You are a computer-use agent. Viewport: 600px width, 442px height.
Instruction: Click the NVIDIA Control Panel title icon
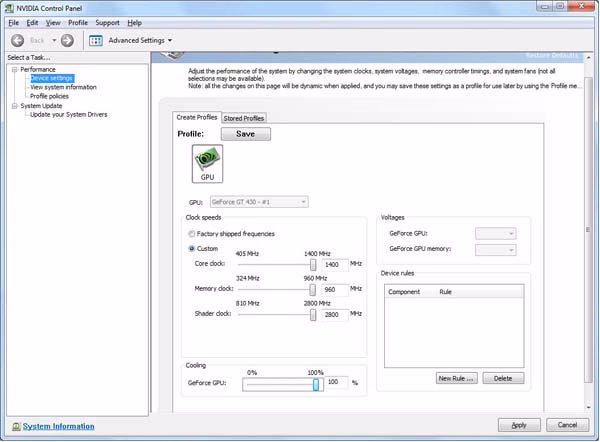(x=9, y=8)
